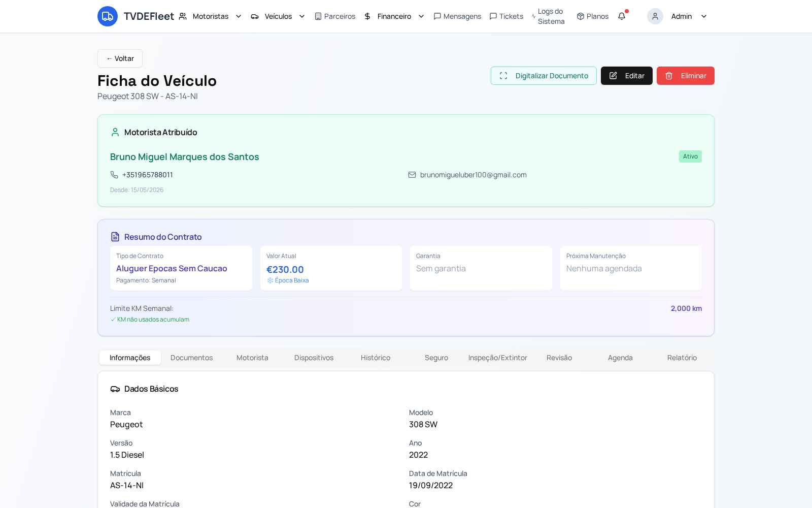Click the car icon beside Dados Básicos
Screen dimensions: 812x508
coord(115,389)
